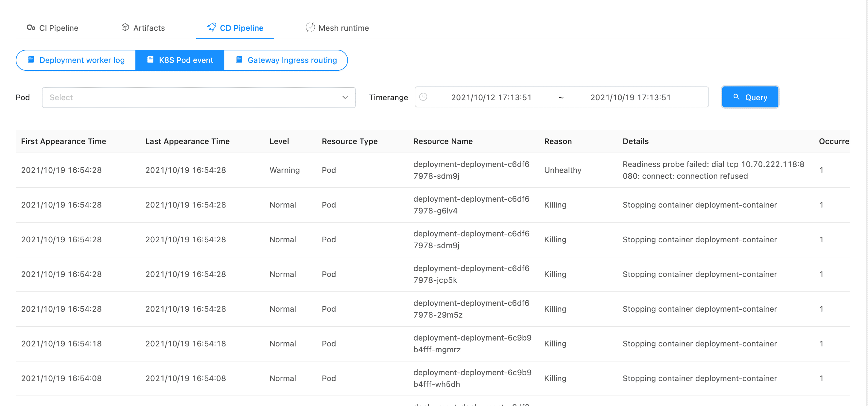Open the CI Pipeline tab
The width and height of the screenshot is (868, 406).
pyautogui.click(x=52, y=28)
